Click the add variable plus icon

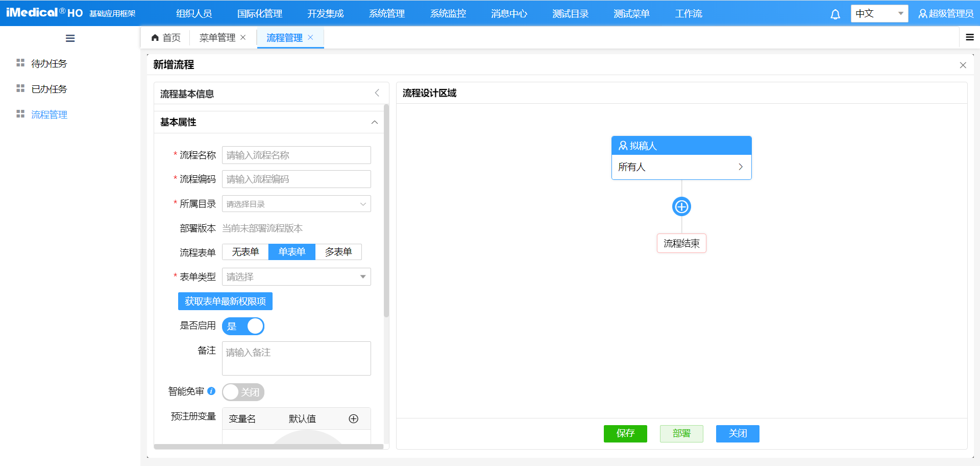[x=353, y=419]
